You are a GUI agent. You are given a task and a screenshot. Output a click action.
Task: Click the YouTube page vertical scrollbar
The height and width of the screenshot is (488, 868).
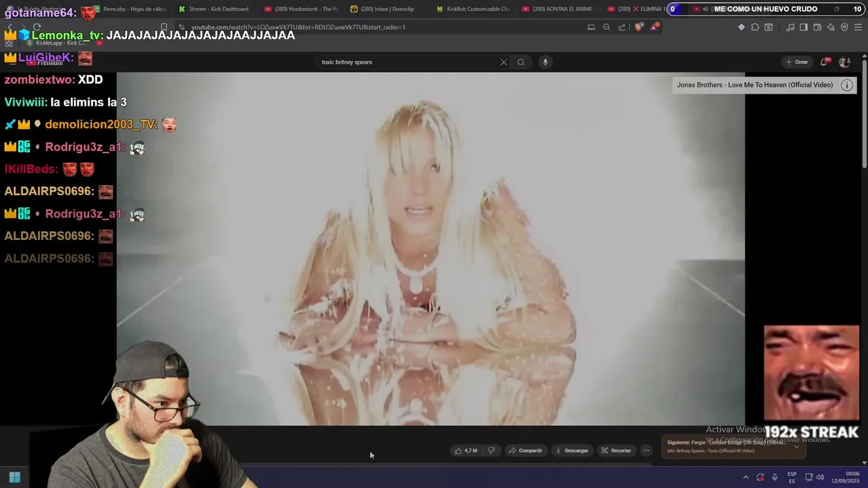pos(864,115)
